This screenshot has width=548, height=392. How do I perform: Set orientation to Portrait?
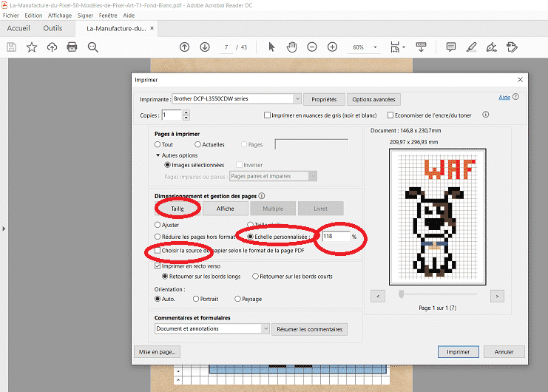click(196, 299)
